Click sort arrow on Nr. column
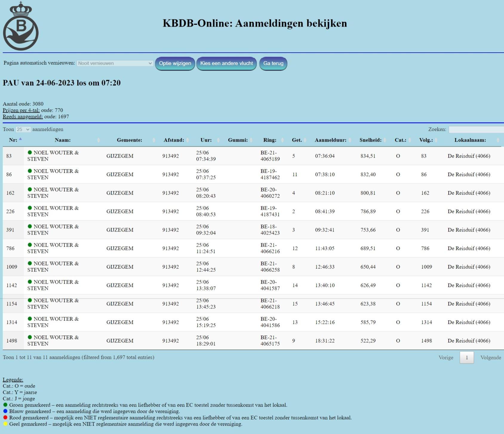Screen dimensions: 504x434 [20, 139]
